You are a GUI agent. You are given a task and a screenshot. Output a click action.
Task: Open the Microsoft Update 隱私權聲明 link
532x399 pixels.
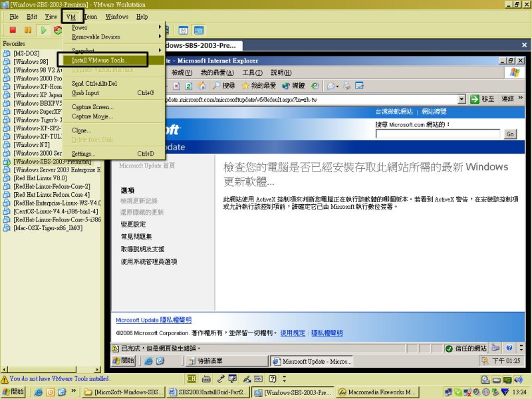point(154,320)
